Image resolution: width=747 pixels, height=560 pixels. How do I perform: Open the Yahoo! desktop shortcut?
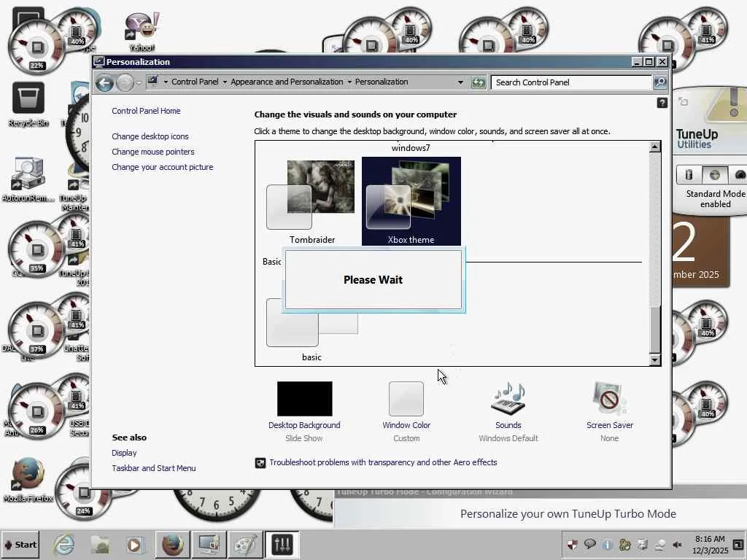tap(142, 31)
